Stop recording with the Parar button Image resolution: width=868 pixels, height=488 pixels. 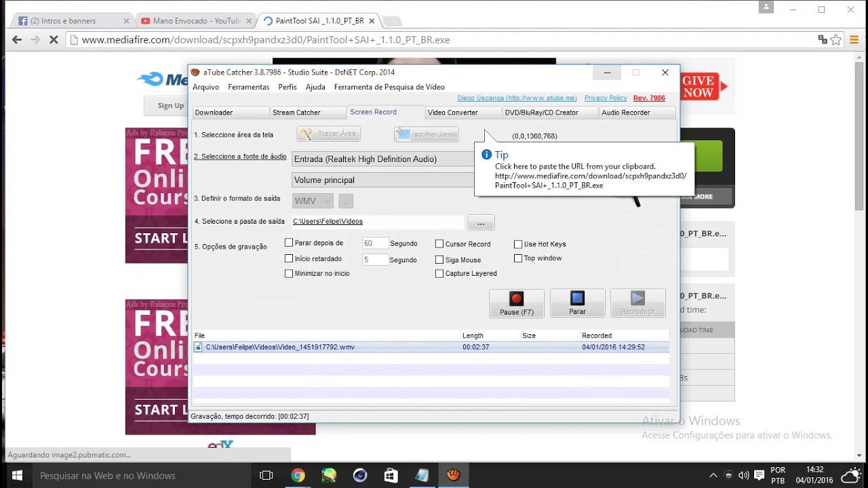pos(577,304)
